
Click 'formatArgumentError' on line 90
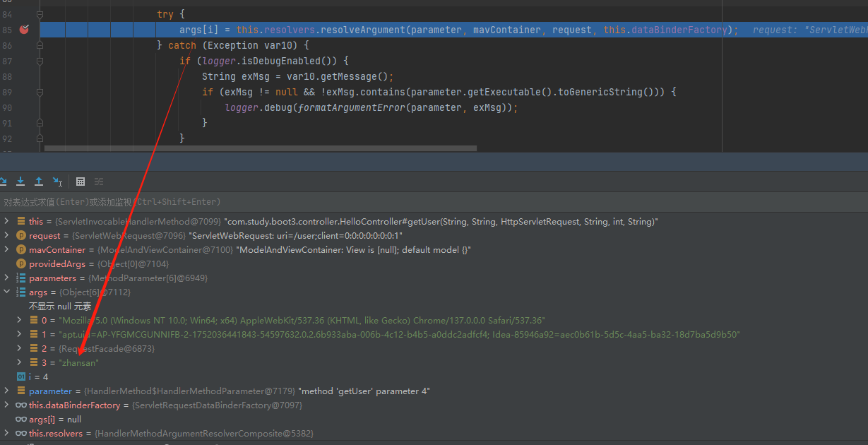click(352, 107)
